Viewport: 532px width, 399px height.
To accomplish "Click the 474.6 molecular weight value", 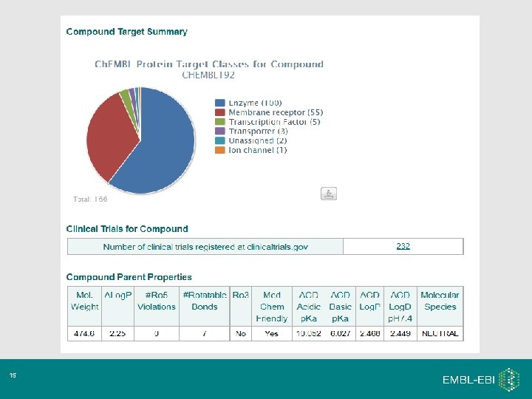I will pos(84,333).
